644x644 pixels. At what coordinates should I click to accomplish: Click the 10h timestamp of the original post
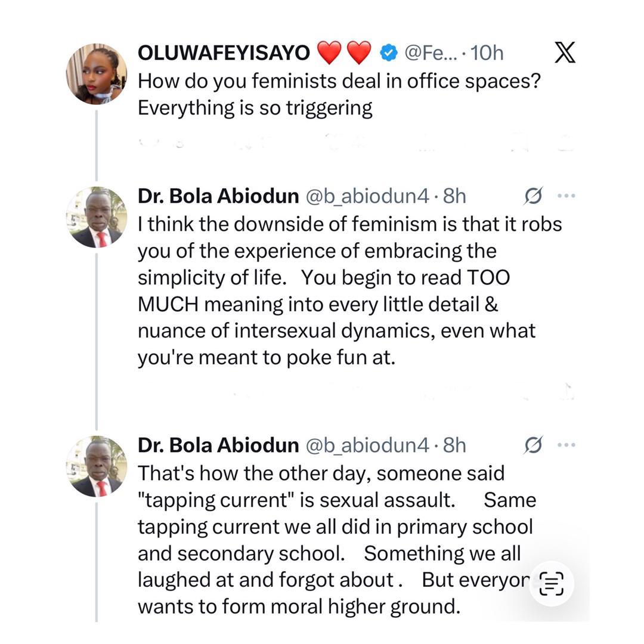(487, 53)
